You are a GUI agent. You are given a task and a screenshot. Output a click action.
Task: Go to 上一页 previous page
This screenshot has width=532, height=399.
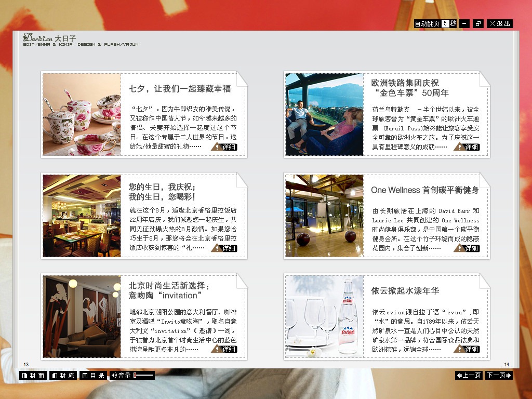pyautogui.click(x=469, y=375)
